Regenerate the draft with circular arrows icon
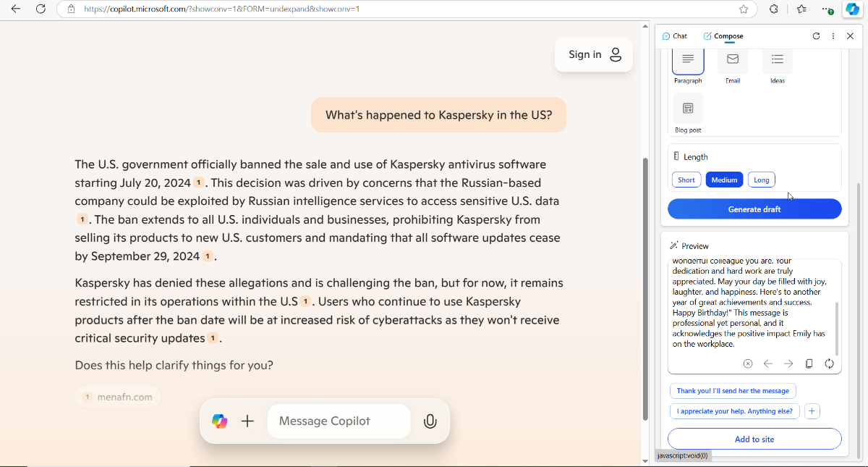868x467 pixels. pyautogui.click(x=830, y=363)
